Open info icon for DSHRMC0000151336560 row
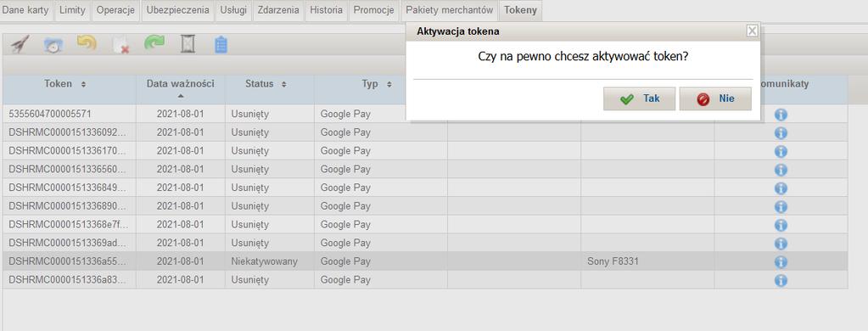 pos(781,170)
